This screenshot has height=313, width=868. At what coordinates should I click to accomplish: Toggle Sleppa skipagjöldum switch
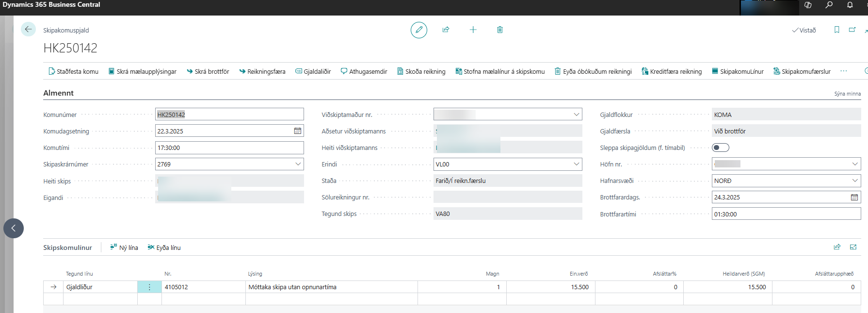[720, 148]
